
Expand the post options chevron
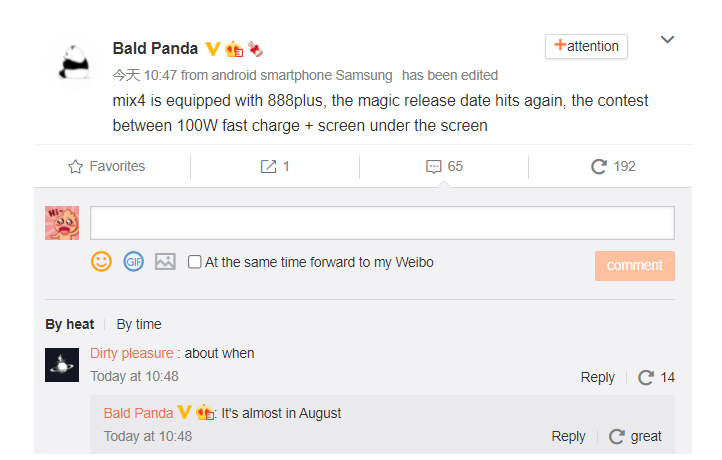point(667,40)
